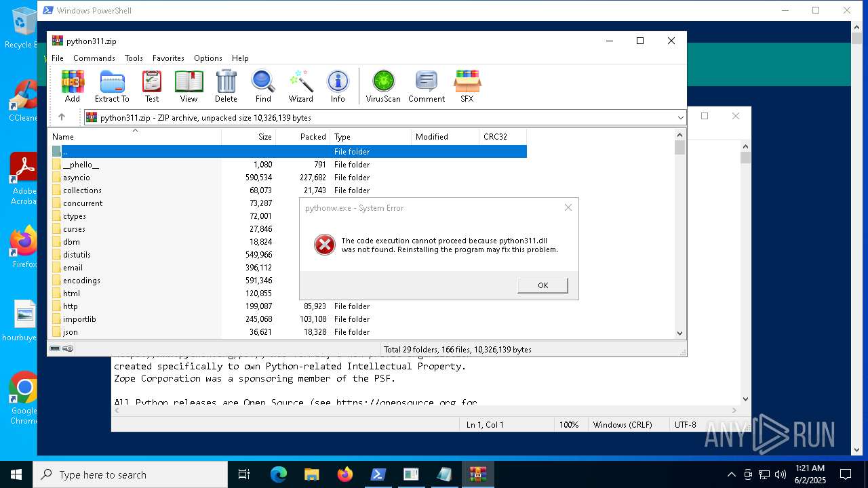Open Adobe Acrobat desktop icon
This screenshot has width=868, height=488.
point(23,179)
